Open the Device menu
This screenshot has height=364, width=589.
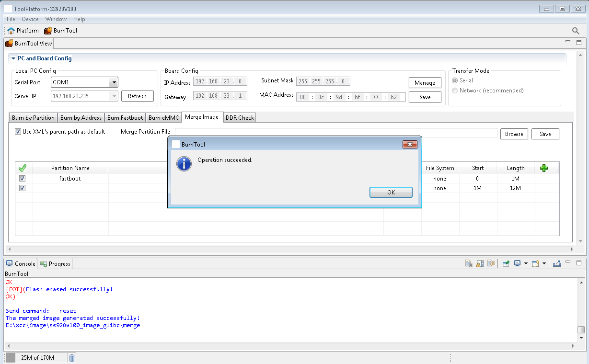[x=30, y=19]
